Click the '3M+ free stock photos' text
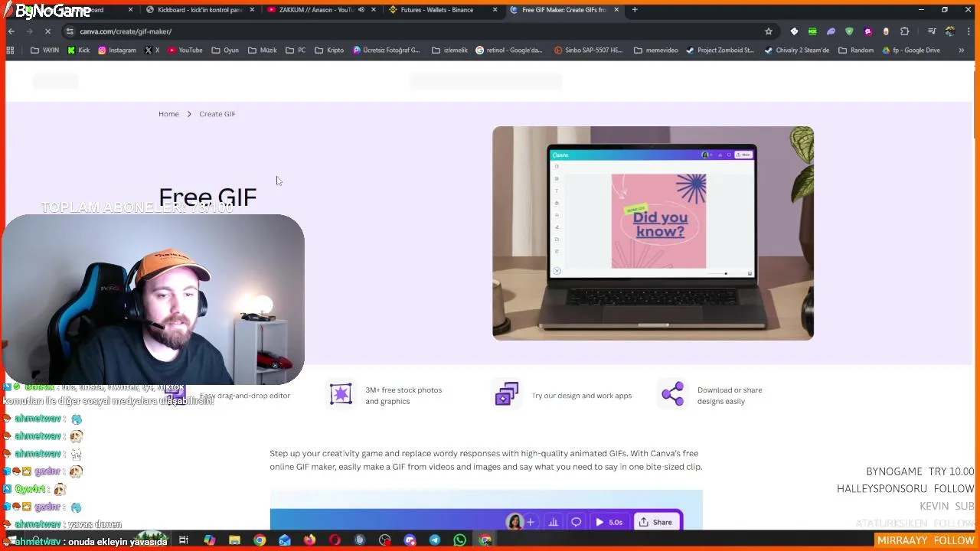This screenshot has height=551, width=980. 403,396
